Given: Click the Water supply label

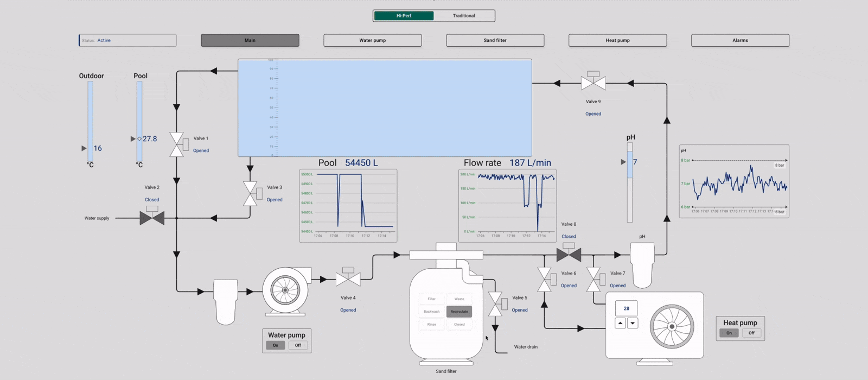Looking at the screenshot, I should (97, 218).
